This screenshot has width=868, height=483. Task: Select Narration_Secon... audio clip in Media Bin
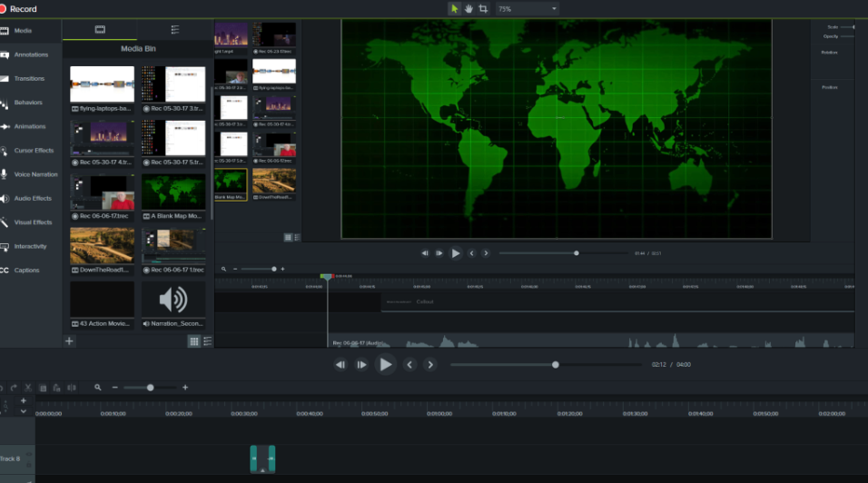coord(173,300)
